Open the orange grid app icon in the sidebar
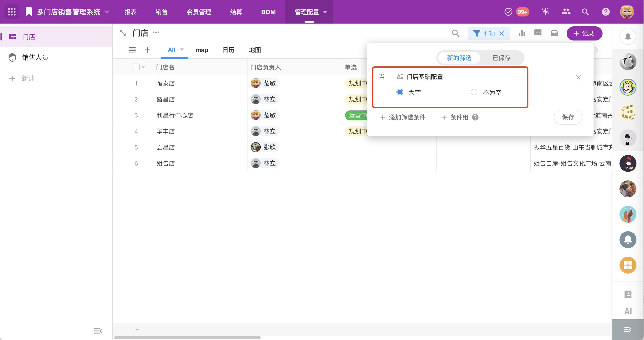This screenshot has width=644, height=340. point(628,265)
